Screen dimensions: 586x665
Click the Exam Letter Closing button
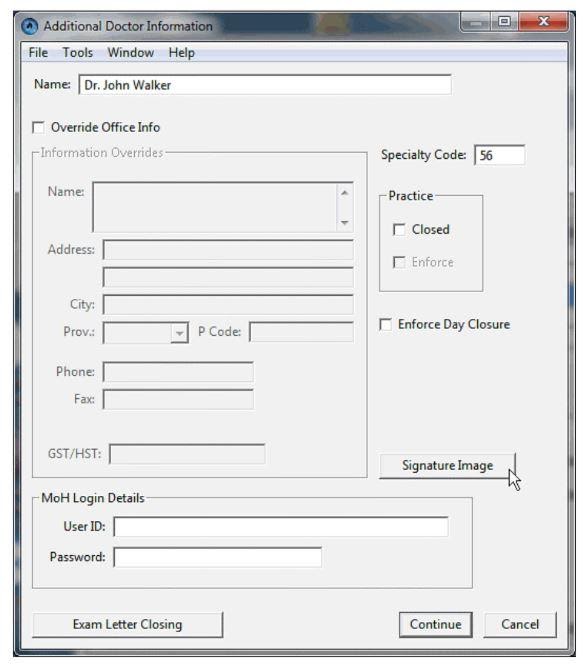[128, 624]
